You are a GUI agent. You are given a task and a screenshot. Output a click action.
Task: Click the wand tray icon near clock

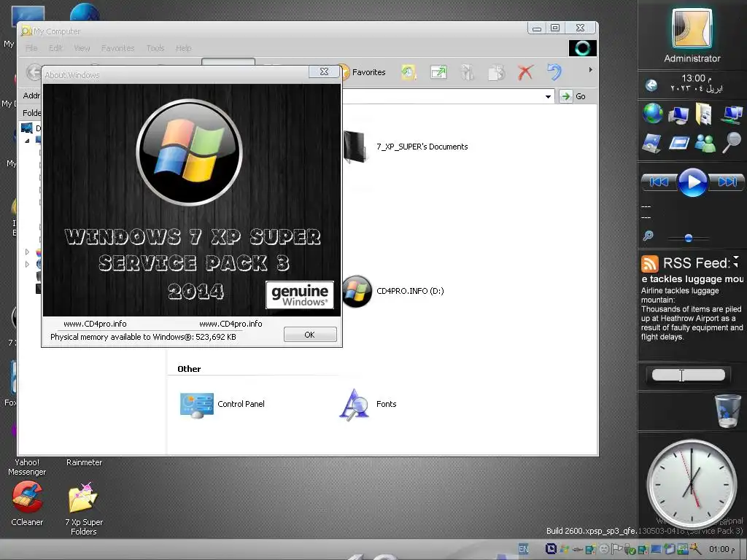pos(695,549)
